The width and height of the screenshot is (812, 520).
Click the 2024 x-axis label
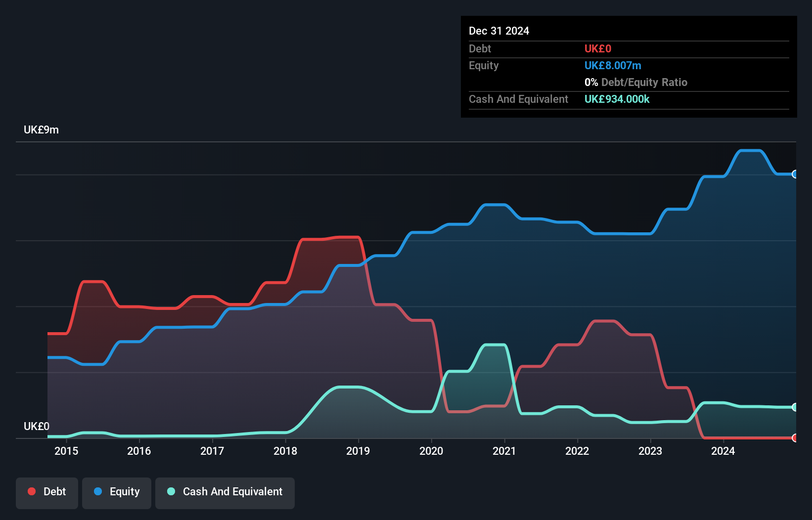(x=723, y=451)
